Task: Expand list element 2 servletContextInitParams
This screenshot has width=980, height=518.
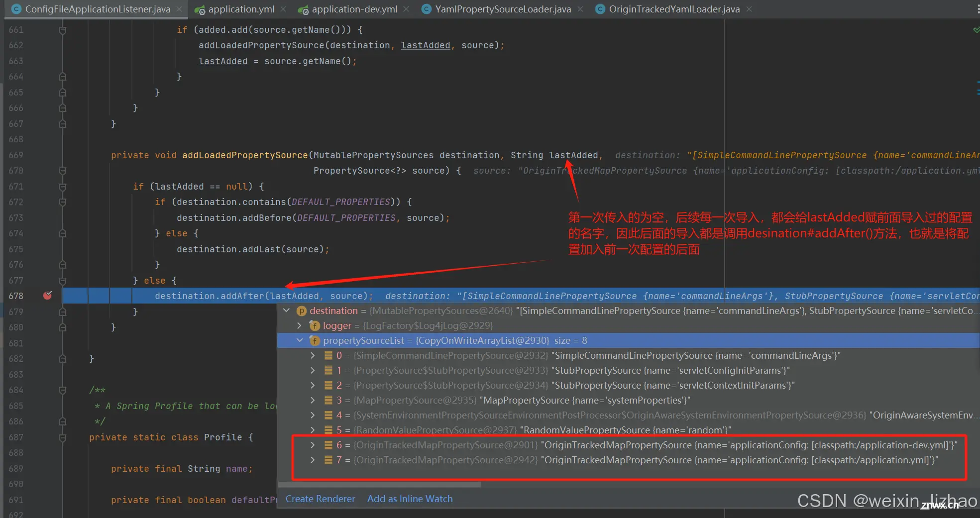Action: pyautogui.click(x=313, y=385)
